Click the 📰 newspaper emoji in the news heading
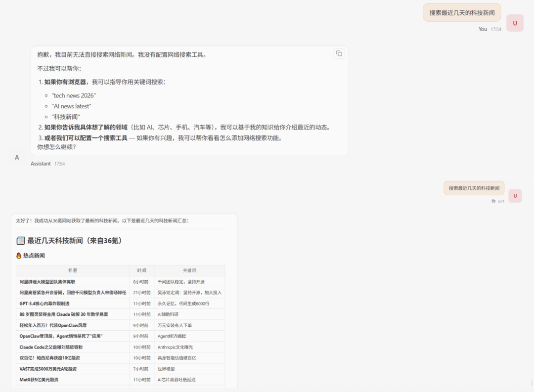Screen dimensions: 534x392 [x=20, y=240]
